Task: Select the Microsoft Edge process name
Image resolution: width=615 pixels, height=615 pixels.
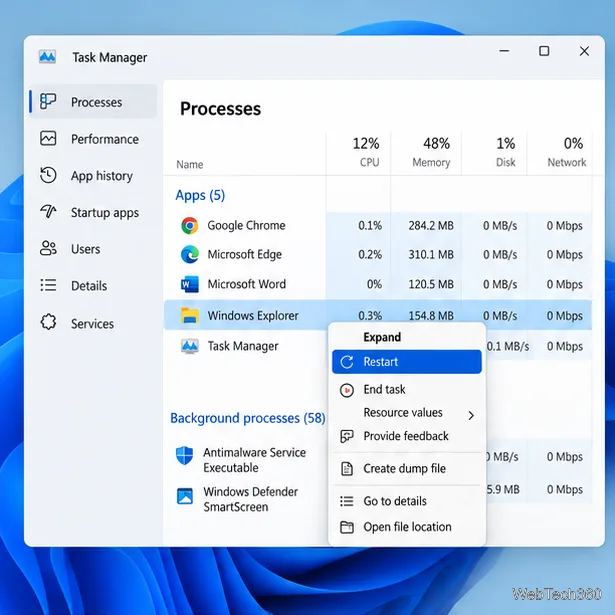Action: coord(244,255)
